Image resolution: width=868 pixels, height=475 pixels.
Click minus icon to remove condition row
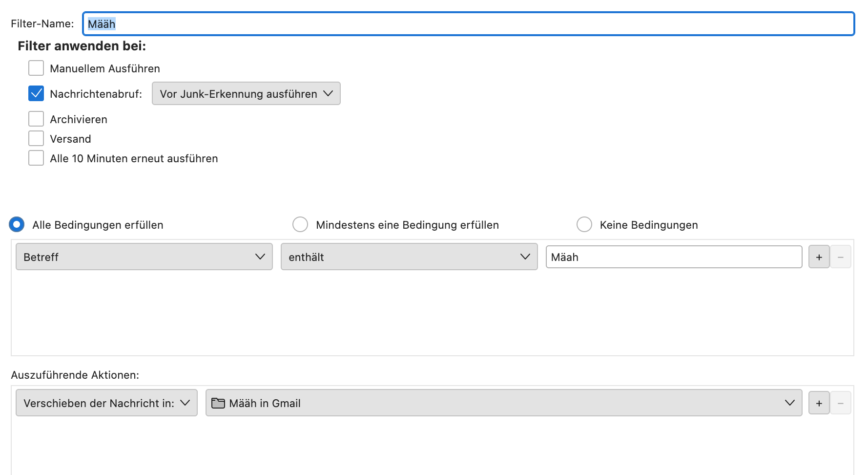pos(841,257)
